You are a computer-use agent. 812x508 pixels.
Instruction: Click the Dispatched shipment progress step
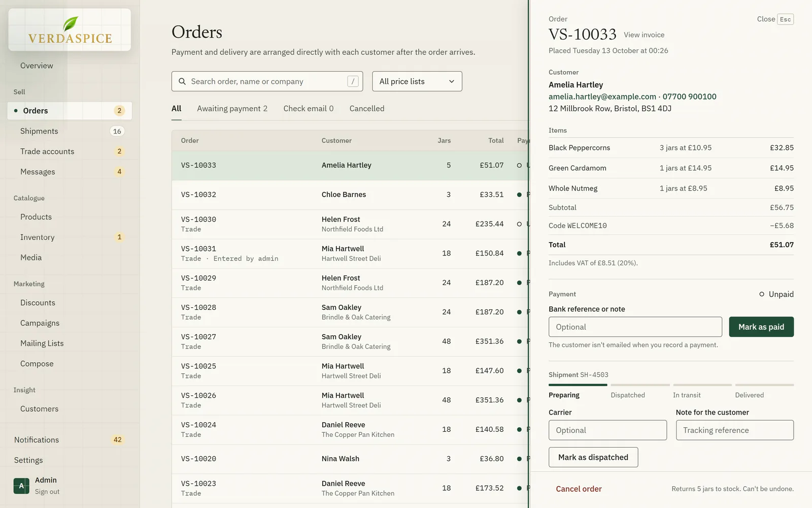[x=639, y=391]
